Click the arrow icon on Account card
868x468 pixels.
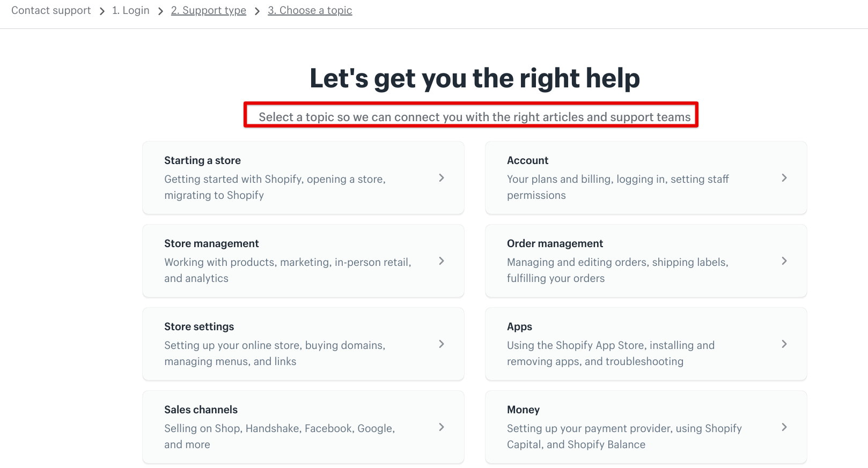(x=784, y=178)
